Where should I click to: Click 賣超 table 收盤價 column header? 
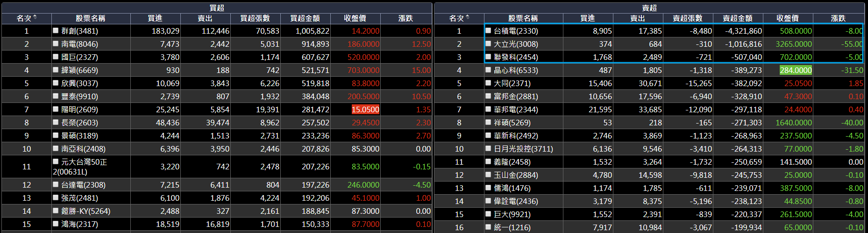(x=788, y=18)
